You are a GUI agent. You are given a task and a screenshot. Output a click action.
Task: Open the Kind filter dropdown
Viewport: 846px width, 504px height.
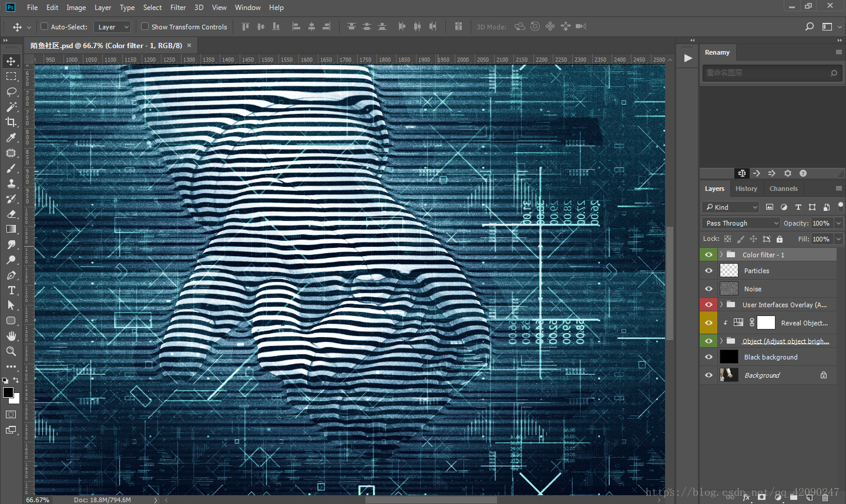point(731,207)
